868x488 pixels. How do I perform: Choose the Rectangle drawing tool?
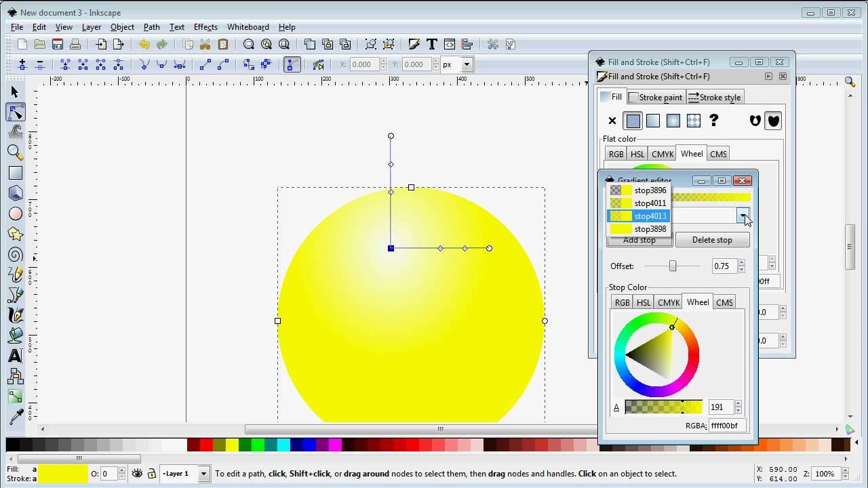(15, 173)
